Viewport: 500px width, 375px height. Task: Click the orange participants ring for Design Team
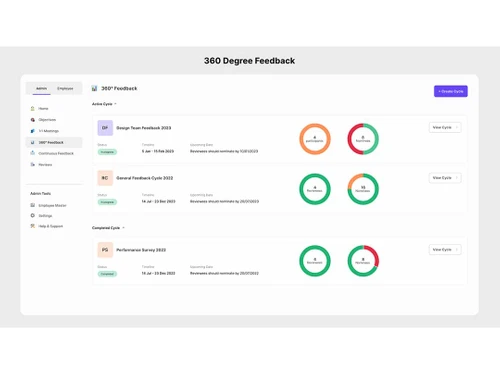(315, 139)
